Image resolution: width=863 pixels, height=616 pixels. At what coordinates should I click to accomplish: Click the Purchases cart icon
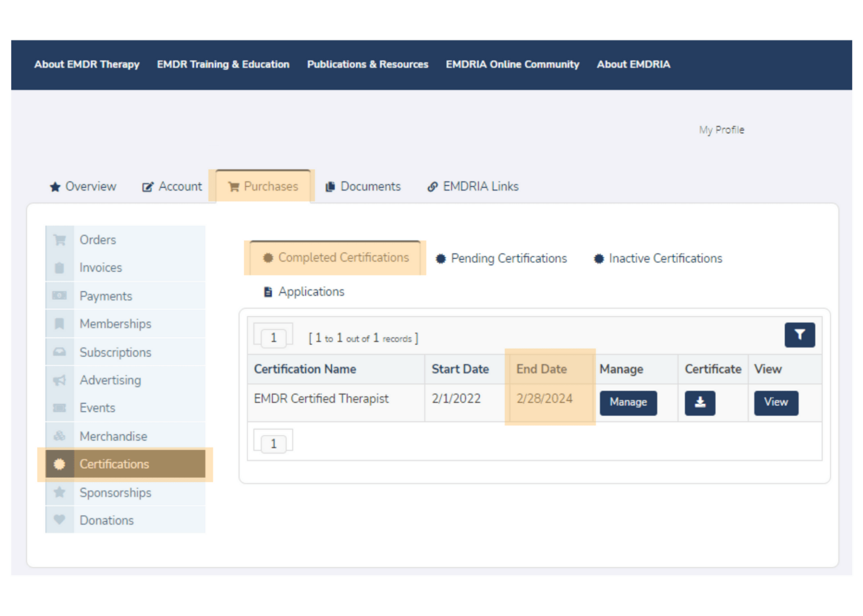click(x=234, y=187)
